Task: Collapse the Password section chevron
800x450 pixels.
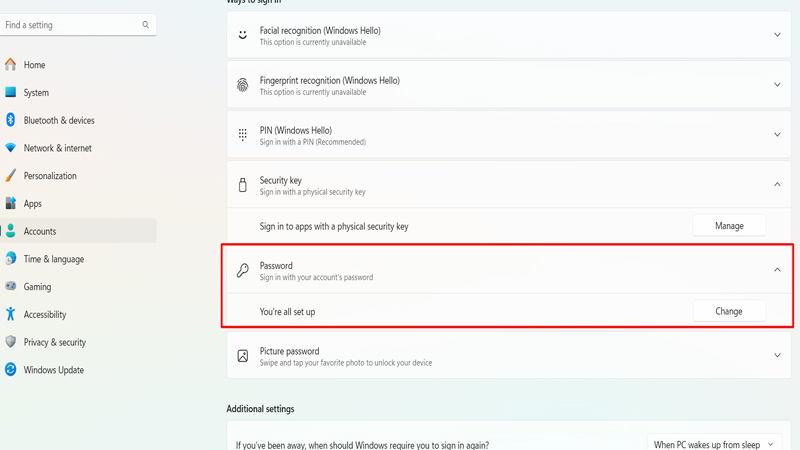Action: [x=777, y=270]
